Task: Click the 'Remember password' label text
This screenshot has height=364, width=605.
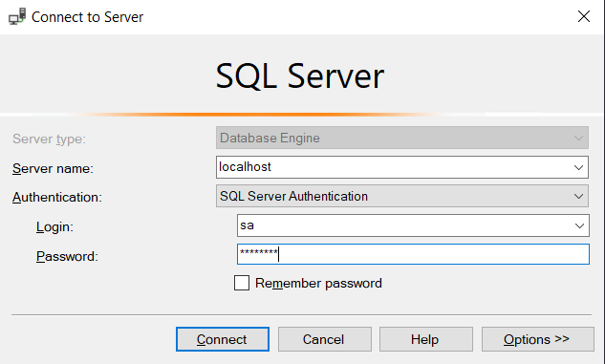Action: 318,284
